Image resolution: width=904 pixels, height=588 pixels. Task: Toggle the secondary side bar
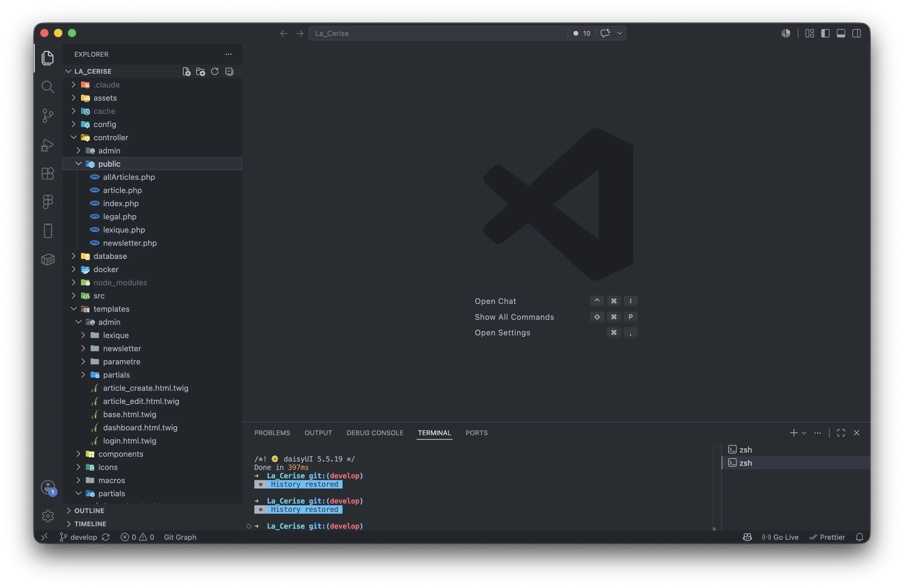[x=856, y=33]
